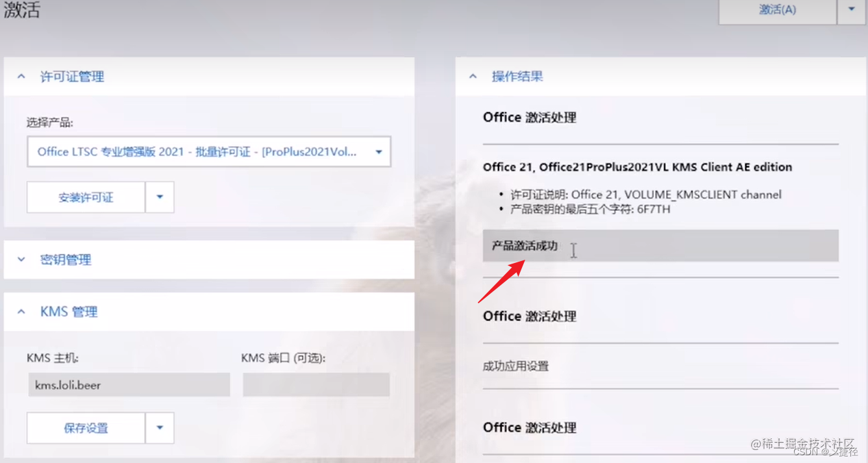Click the 许可证说明 VOLUME_KMSCLIENT channel line
Screen dimensions: 868x463
(x=646, y=194)
